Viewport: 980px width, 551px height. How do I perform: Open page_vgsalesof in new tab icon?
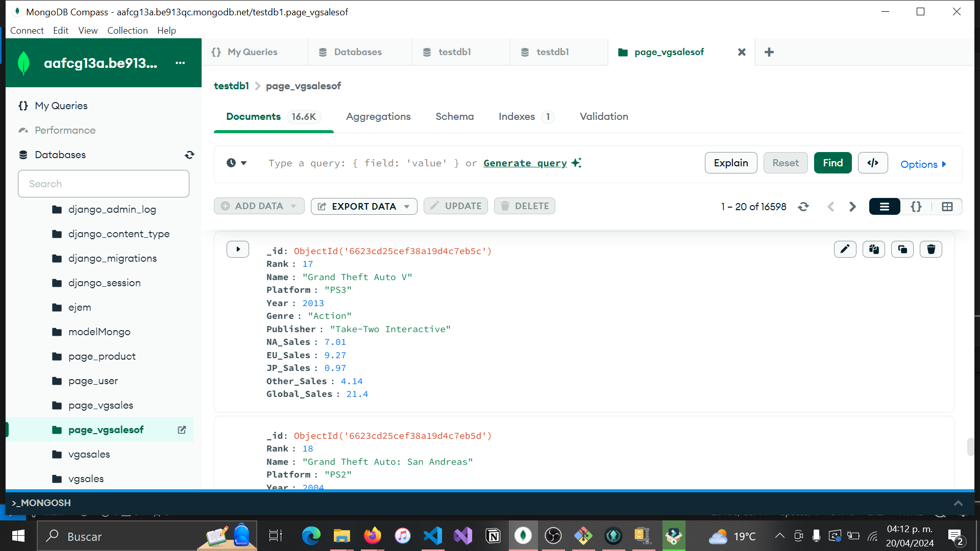tap(182, 430)
